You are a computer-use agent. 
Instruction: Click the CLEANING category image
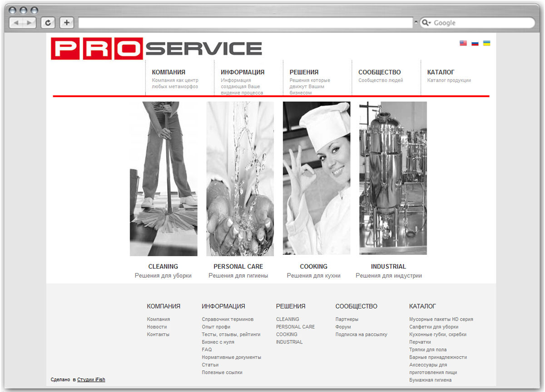(x=163, y=179)
